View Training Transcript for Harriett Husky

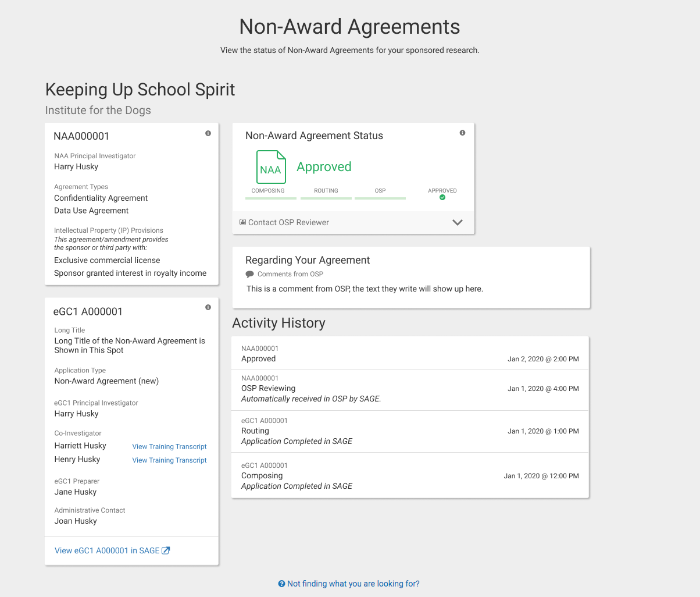(x=170, y=447)
